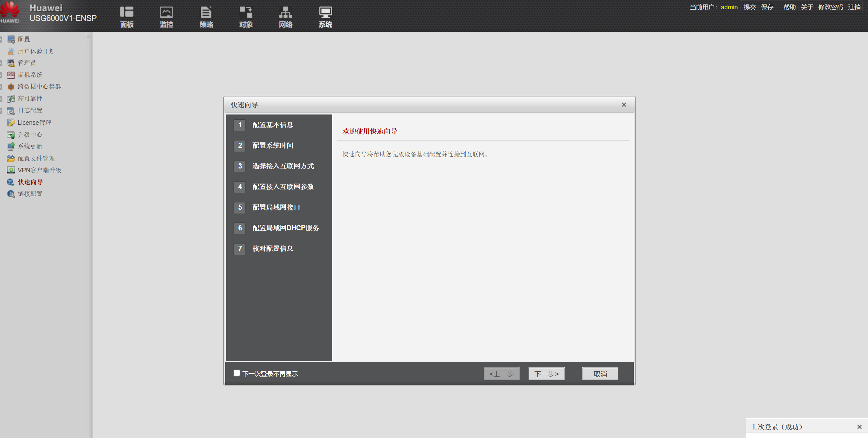The height and width of the screenshot is (438, 868).
Task: Click the 管理员 sidebar icon
Action: point(11,63)
